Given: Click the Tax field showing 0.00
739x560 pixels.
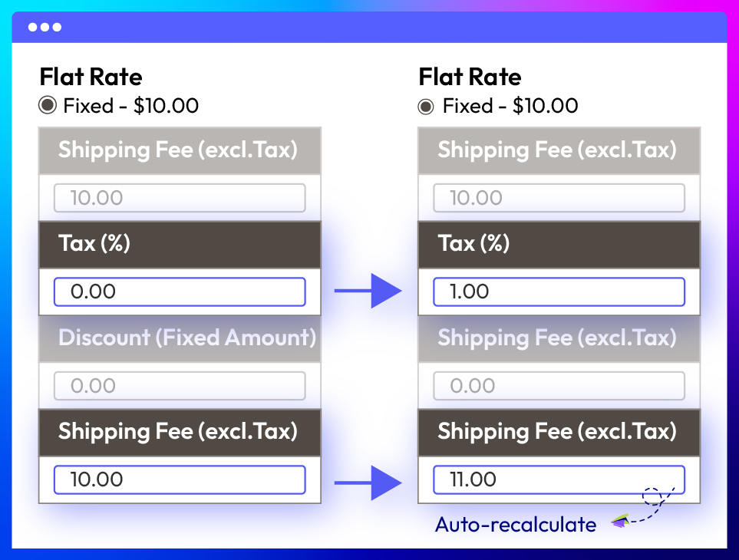Looking at the screenshot, I should pos(180,292).
